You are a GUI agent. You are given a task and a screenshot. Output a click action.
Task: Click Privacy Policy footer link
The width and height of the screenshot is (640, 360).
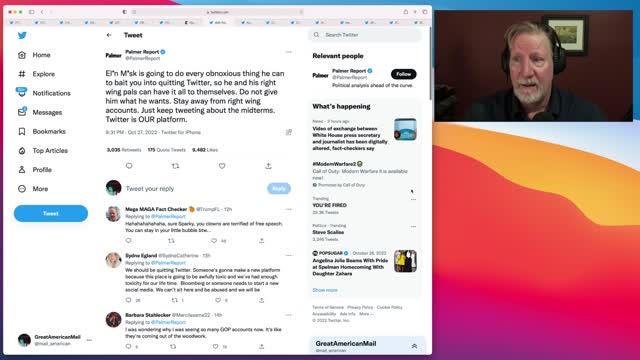click(x=360, y=307)
